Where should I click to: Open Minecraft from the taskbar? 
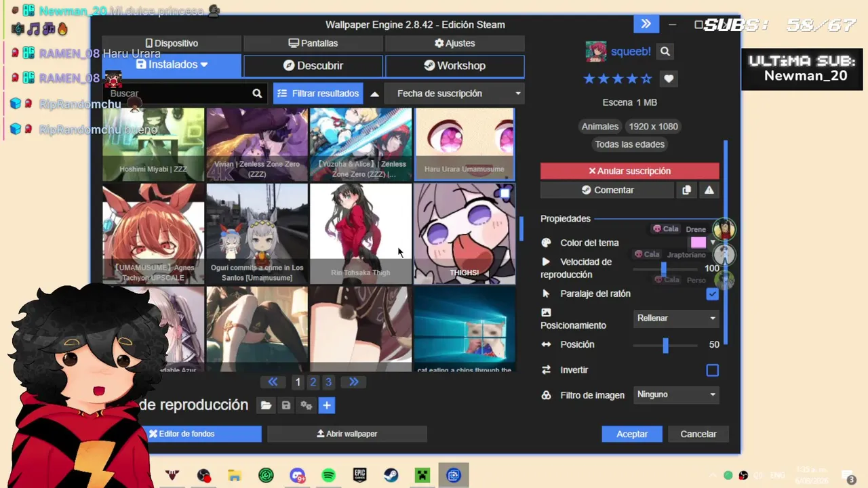(x=422, y=476)
